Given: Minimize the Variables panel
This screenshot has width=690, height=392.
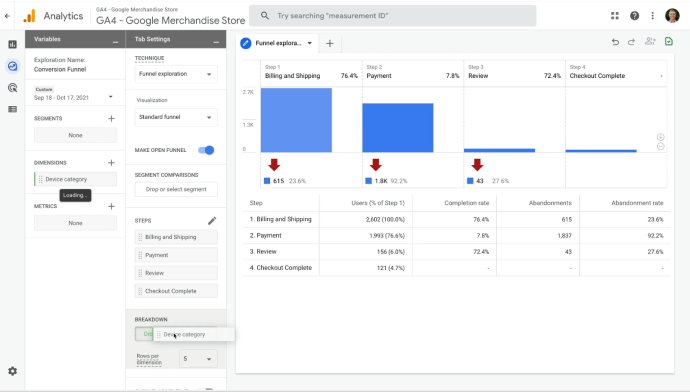Looking at the screenshot, I should 115,41.
